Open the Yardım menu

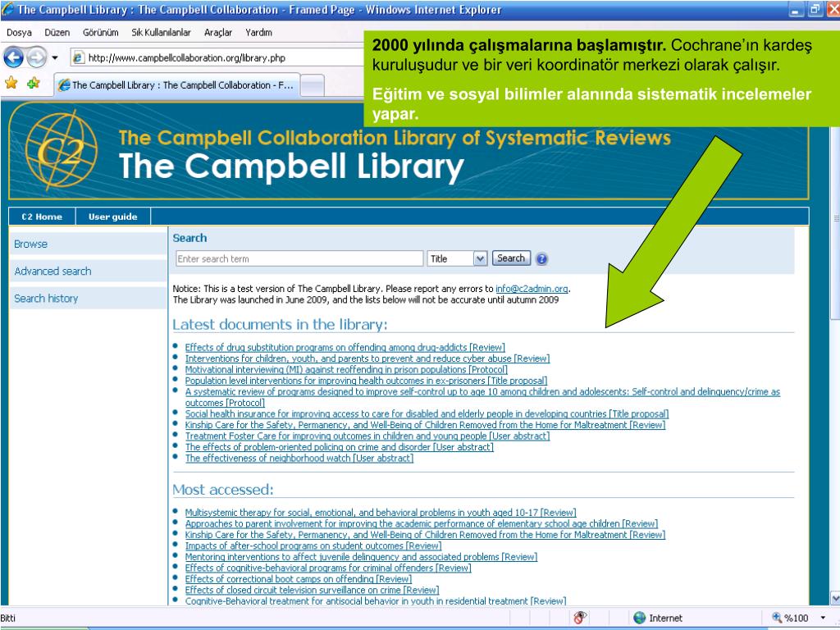click(258, 33)
